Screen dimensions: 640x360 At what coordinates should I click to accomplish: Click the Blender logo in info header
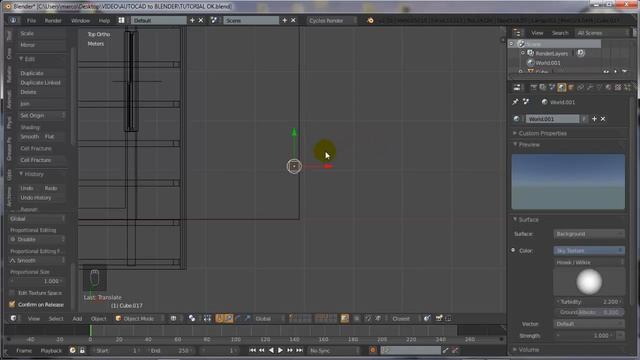[370, 20]
